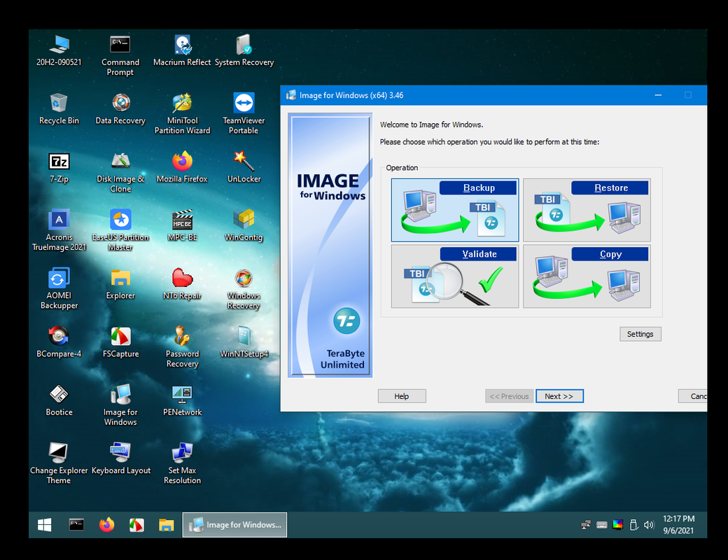This screenshot has width=728, height=560.
Task: Open the volume speaker tray icon
Action: tap(649, 525)
